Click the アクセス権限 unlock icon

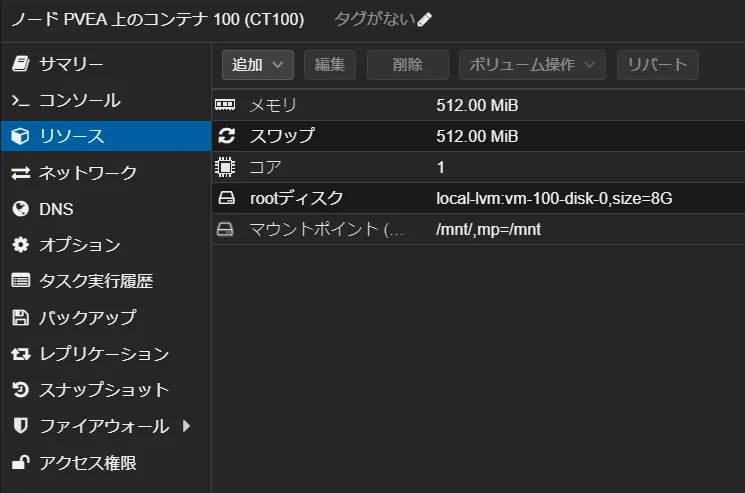click(20, 462)
